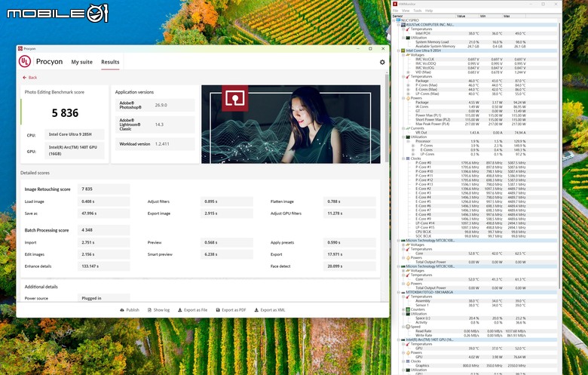Select Intel Arc 140T GPU icon in HWMonitor
Image resolution: width=588 pixels, height=375 pixels.
[x=403, y=340]
